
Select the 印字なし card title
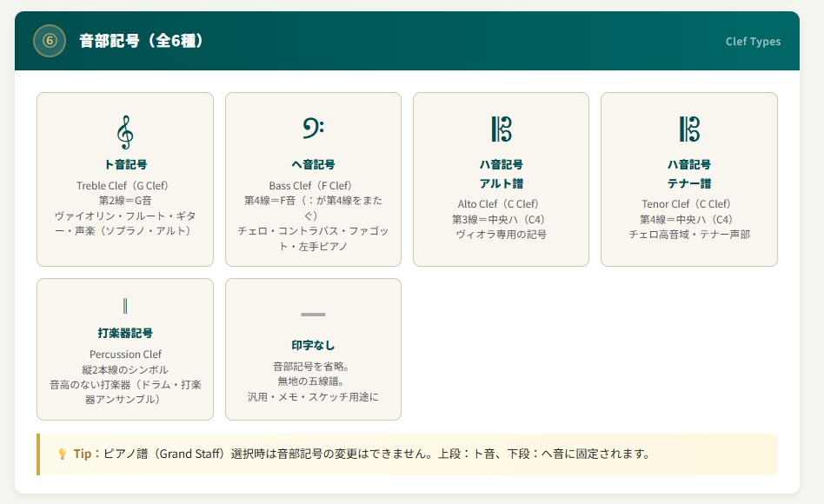(x=313, y=345)
